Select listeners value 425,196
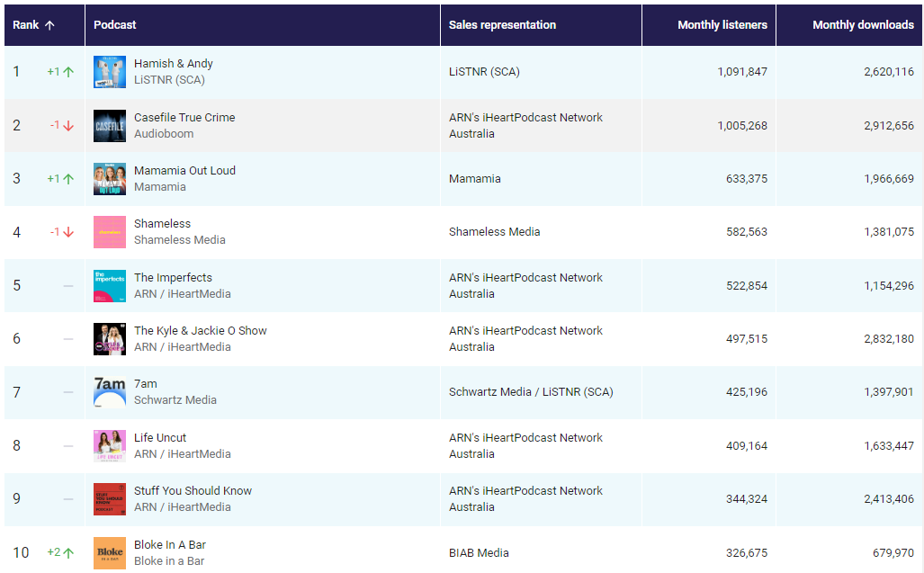The width and height of the screenshot is (924, 573). (x=747, y=392)
